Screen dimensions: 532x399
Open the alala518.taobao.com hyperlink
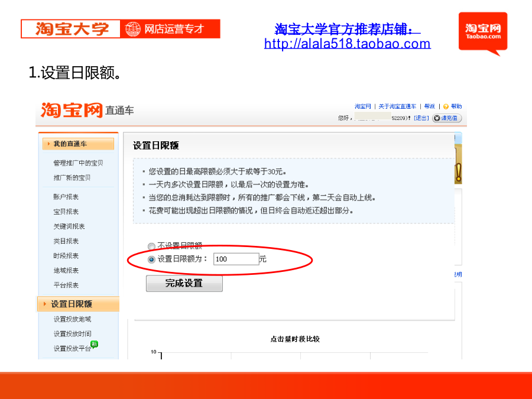[x=348, y=44]
